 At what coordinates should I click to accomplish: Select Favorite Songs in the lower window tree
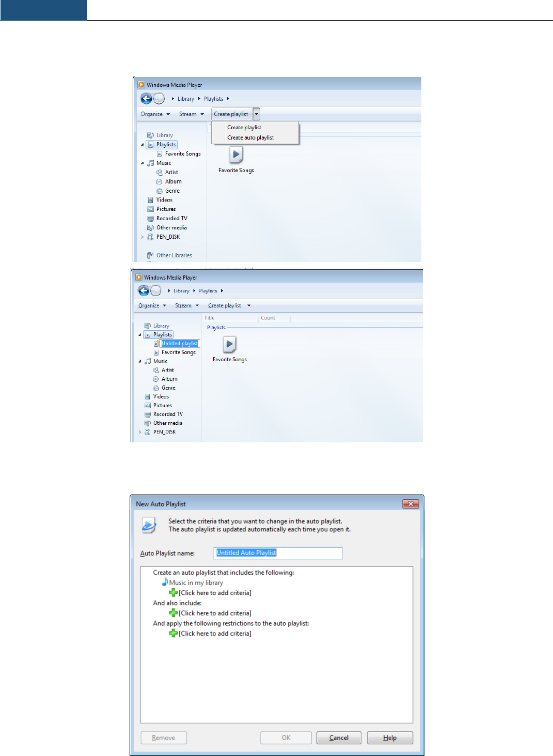pyautogui.click(x=179, y=352)
